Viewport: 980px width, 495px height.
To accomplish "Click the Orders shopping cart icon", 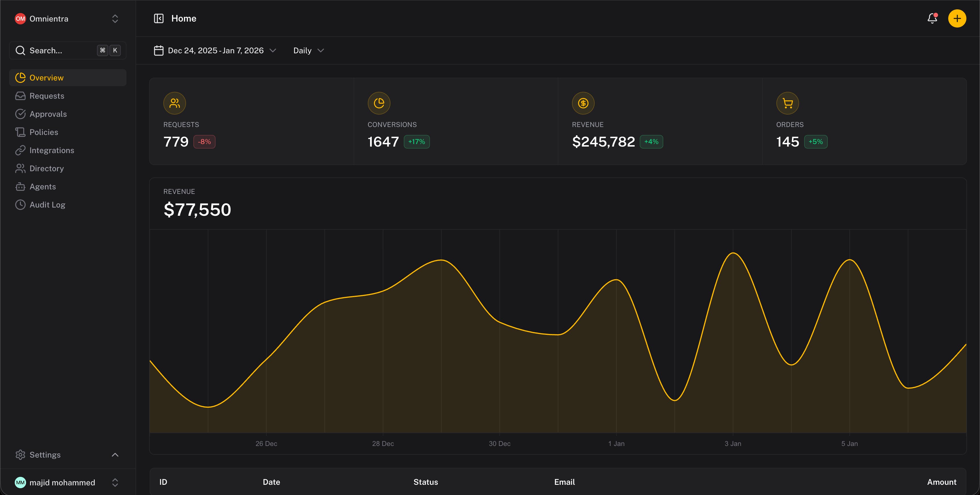I will pyautogui.click(x=787, y=103).
